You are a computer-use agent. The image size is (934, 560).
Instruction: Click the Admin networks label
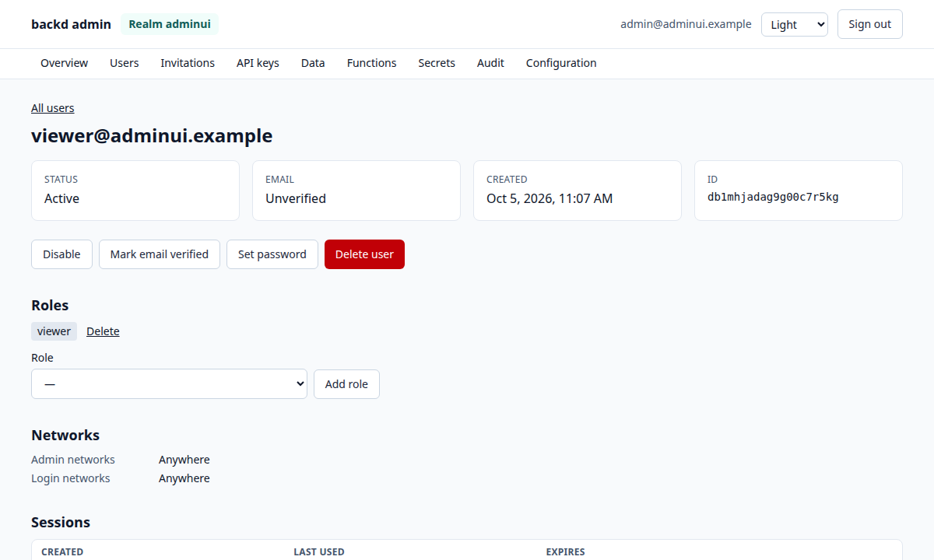(x=73, y=460)
